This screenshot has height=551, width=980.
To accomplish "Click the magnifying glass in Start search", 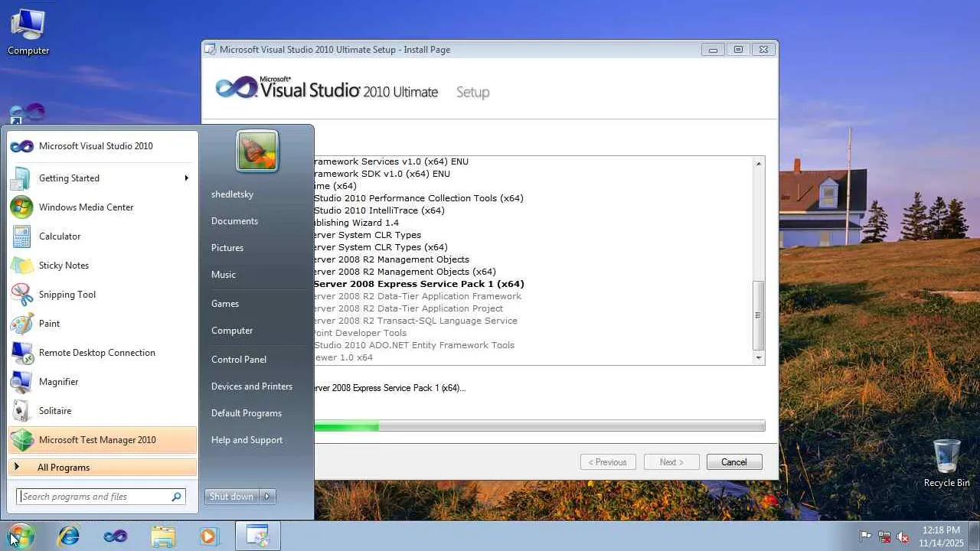I will pyautogui.click(x=176, y=497).
